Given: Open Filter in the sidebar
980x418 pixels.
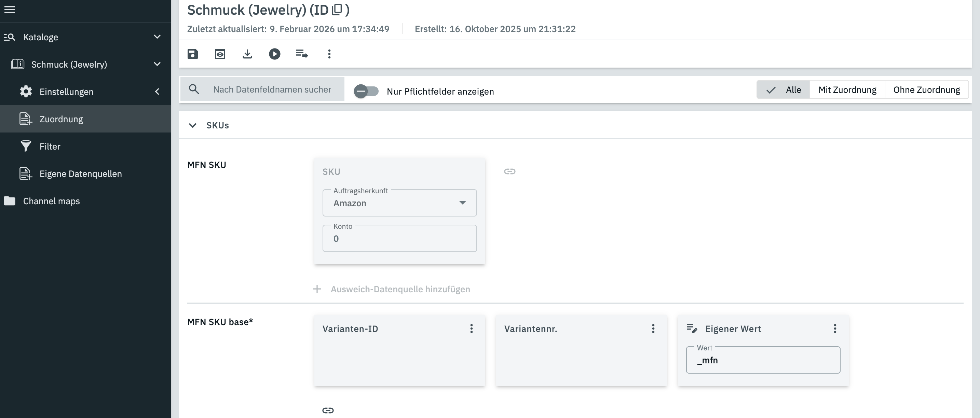Looking at the screenshot, I should tap(50, 147).
